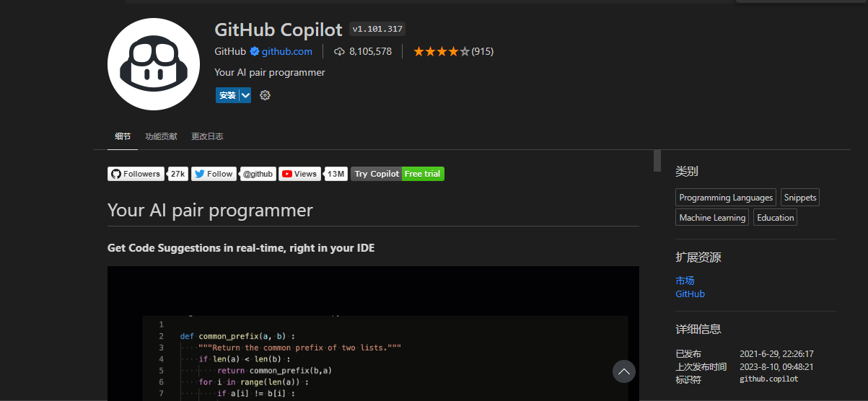Open the 市场 marketplace link
Screen dimensions: 868x401
point(685,281)
